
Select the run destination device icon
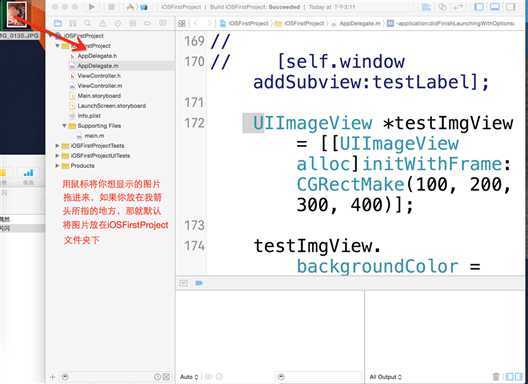[x=144, y=7]
